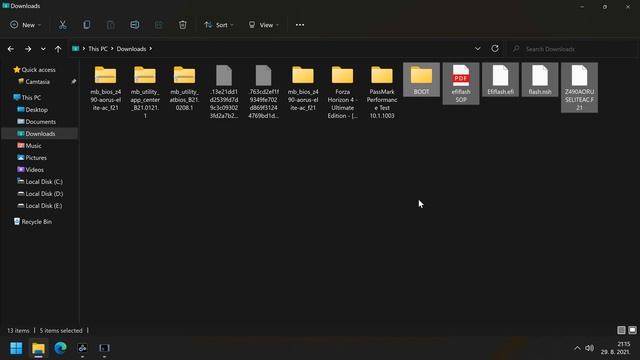Select plain mb_bios_z490-aorus-elite-ac_f21 folder

tap(303, 88)
